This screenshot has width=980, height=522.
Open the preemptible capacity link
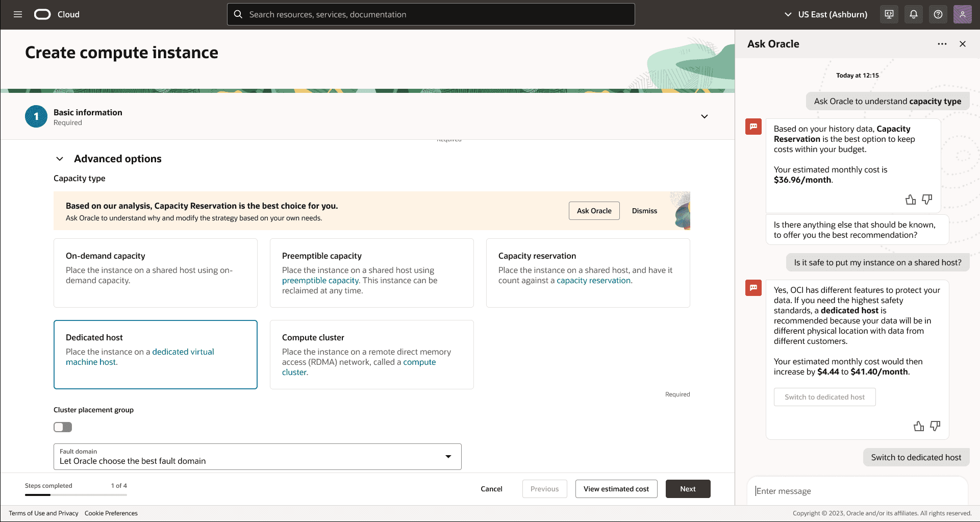click(x=320, y=280)
